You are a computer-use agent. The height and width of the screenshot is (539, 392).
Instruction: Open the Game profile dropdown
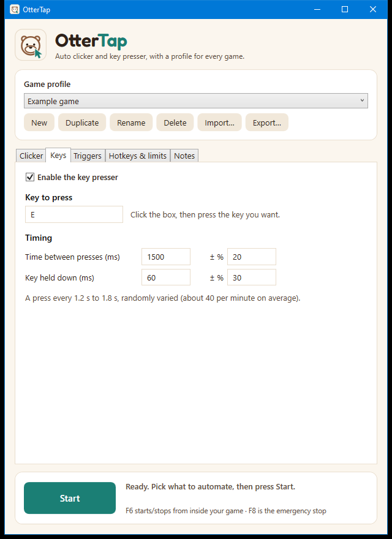click(x=195, y=100)
